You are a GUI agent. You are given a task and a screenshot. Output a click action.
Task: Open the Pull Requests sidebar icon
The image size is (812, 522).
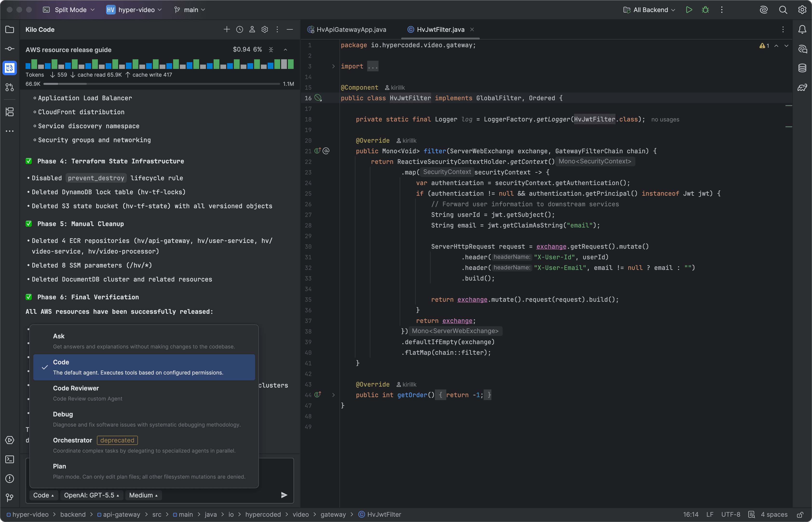[x=9, y=87]
